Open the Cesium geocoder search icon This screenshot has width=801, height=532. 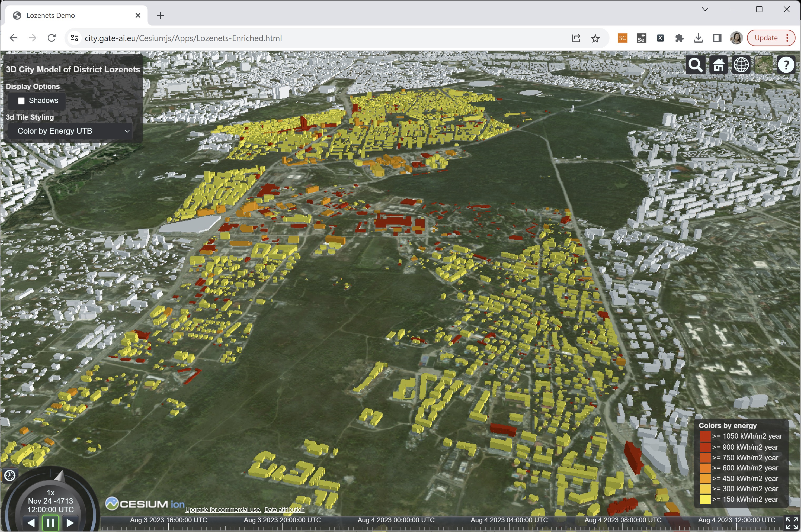695,65
